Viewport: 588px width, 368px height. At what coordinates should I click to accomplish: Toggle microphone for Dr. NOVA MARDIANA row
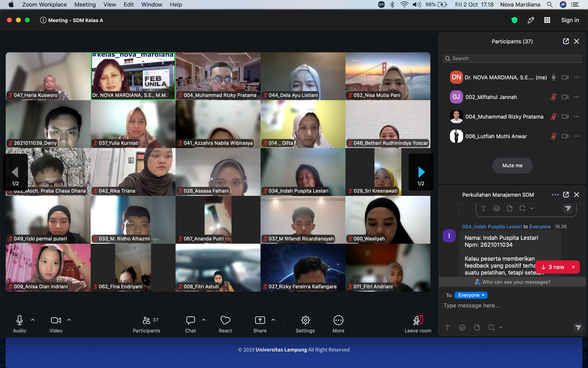pos(553,77)
